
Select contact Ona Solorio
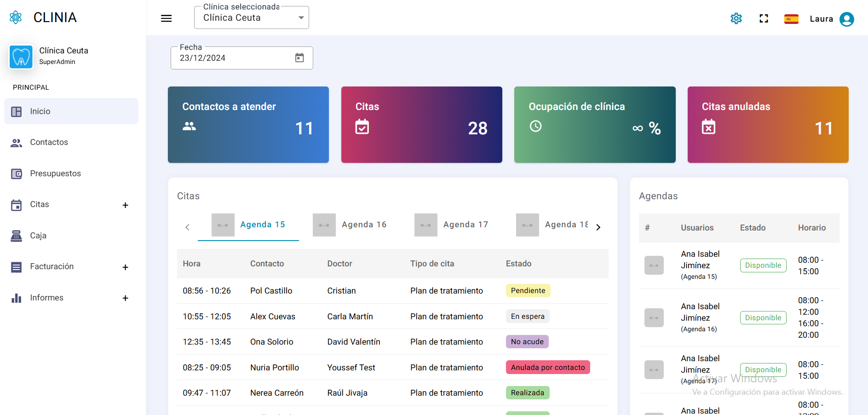point(272,342)
